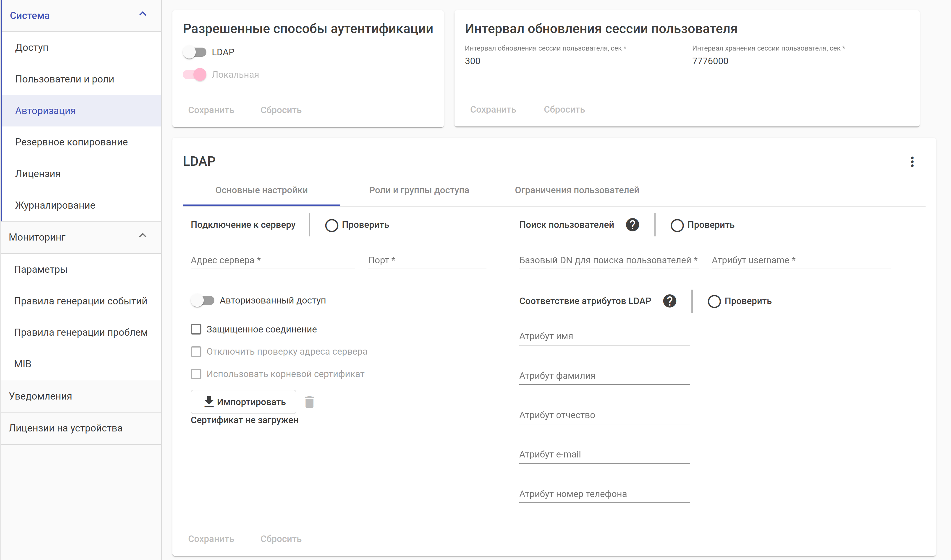The image size is (951, 560).
Task: Enable the LDAP authentication toggle
Action: [x=195, y=52]
